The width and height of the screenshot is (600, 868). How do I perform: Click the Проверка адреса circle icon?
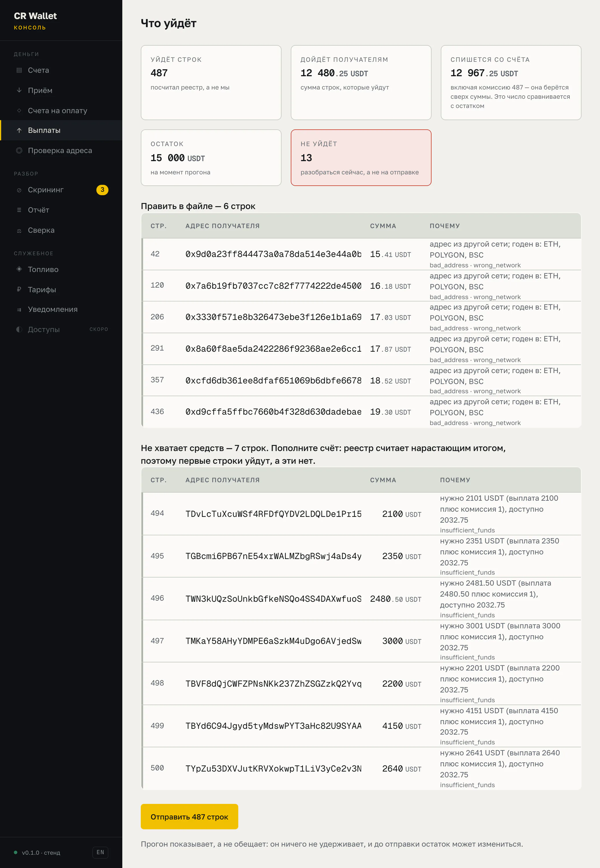[x=19, y=150]
